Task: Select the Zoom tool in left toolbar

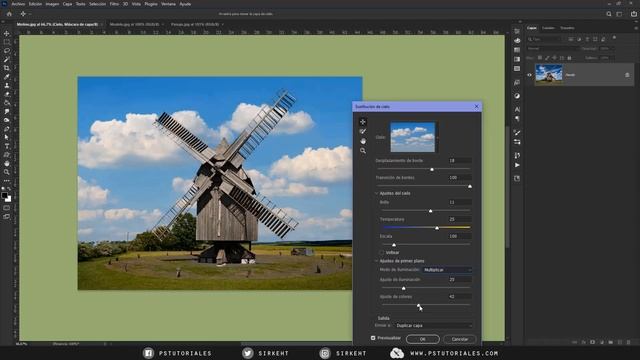Action: coord(7,172)
